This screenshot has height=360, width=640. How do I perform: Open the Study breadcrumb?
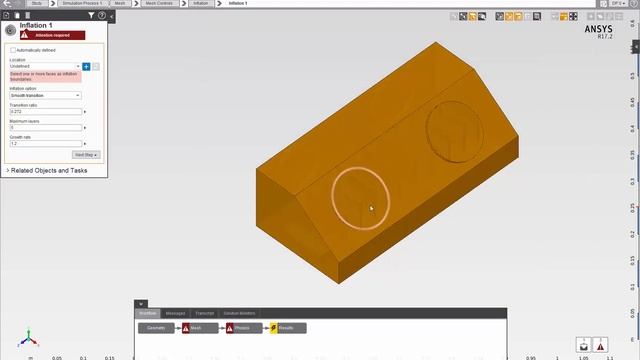[x=37, y=3]
